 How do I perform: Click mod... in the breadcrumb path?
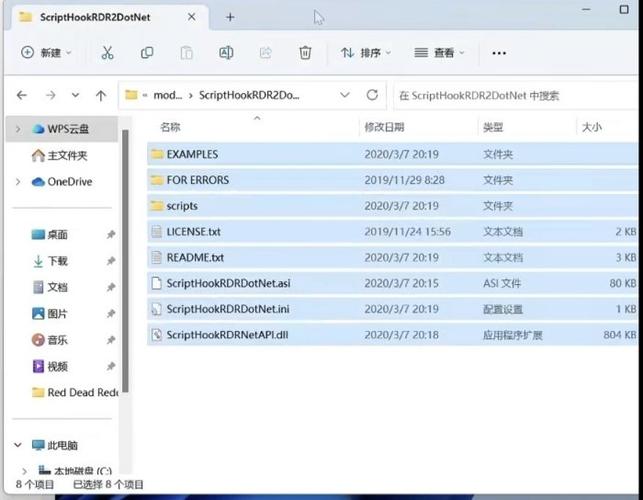pyautogui.click(x=167, y=96)
